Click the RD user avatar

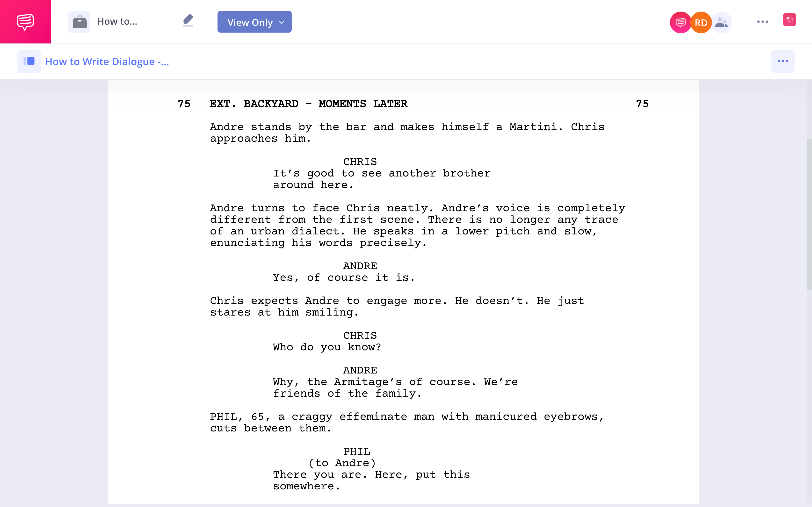(x=700, y=22)
